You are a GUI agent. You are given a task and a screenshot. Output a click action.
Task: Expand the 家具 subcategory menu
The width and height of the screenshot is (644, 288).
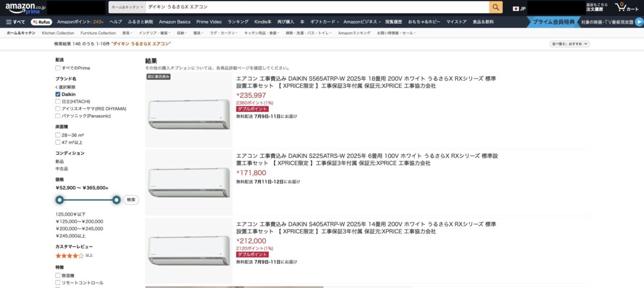click(x=127, y=33)
